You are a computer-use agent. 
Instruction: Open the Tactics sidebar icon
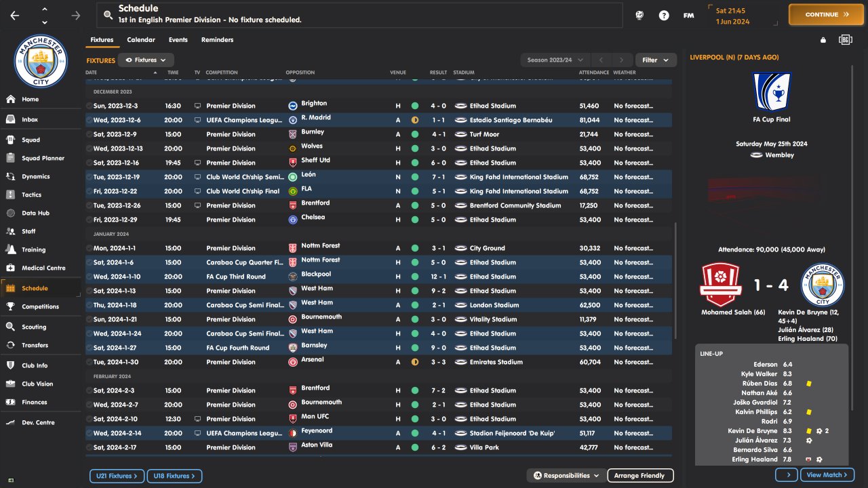(x=10, y=195)
